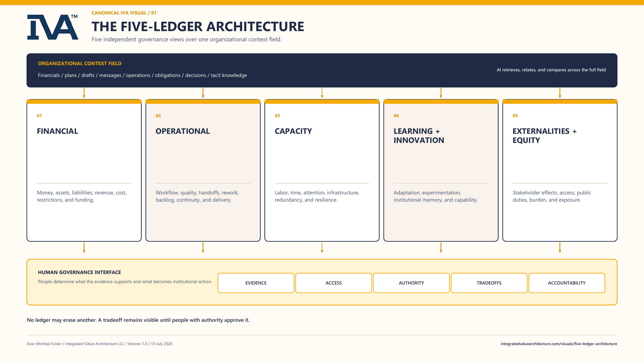Click the Labor, time, attention description
The height and width of the screenshot is (362, 644).
pos(317,196)
